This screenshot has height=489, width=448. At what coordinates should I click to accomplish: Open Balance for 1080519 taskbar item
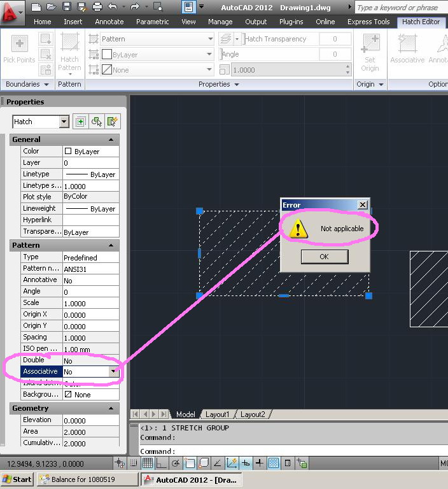coord(88,479)
